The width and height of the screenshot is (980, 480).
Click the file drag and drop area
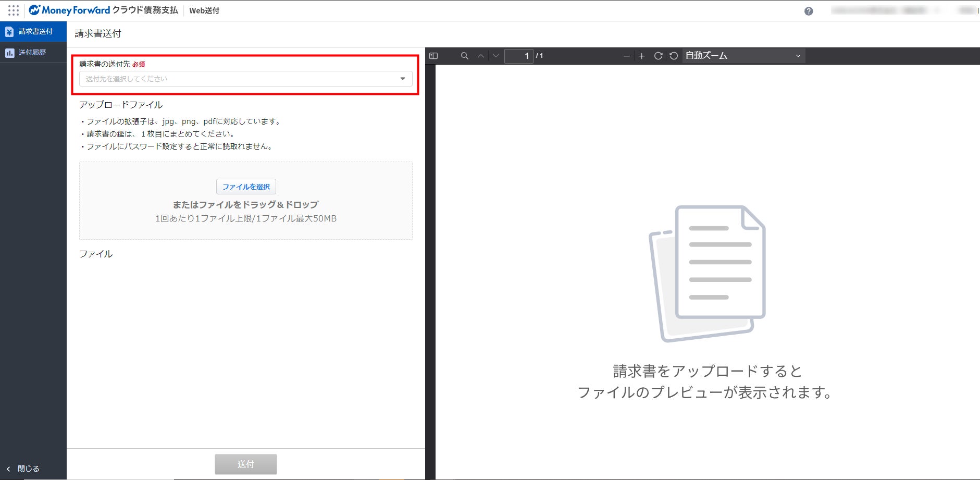[246, 201]
